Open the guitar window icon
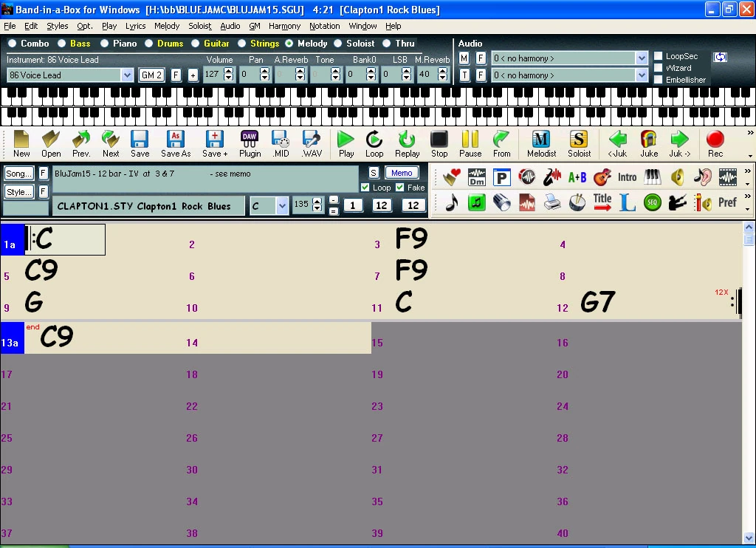Viewport: 756px width, 548px height. pos(602,177)
